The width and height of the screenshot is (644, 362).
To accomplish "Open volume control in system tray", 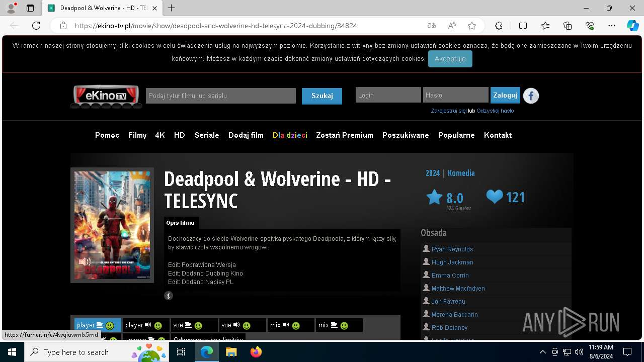I will (579, 352).
